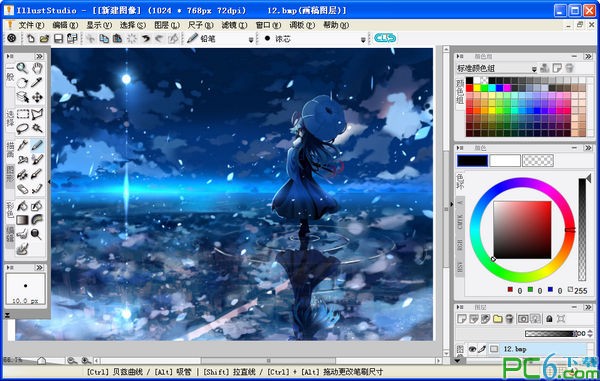Select the Fill bucket tool
600x381 pixels.
click(23, 206)
